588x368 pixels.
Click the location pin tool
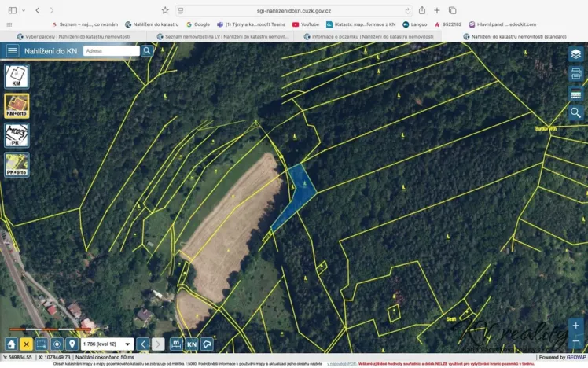pos(72,344)
